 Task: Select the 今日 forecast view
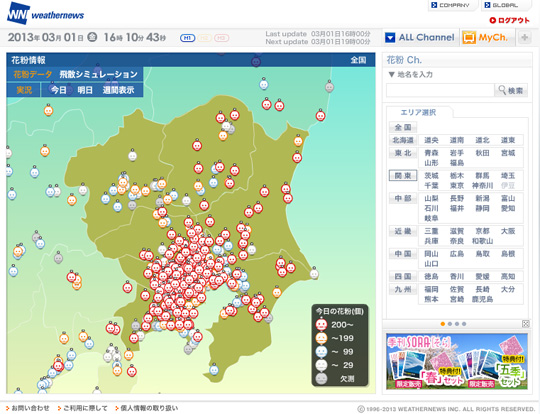pos(59,90)
